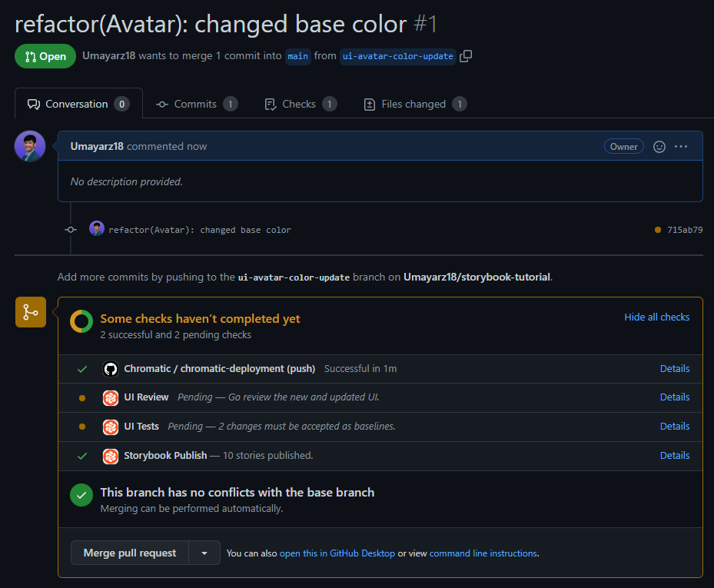714x588 pixels.
Task: Click Umayarz18's large profile avatar
Action: coord(30,146)
